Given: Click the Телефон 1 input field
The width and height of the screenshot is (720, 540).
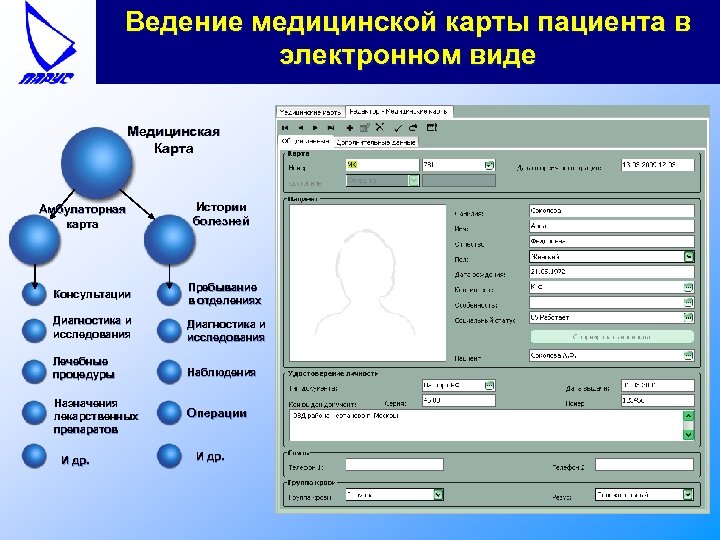Looking at the screenshot, I should [394, 465].
